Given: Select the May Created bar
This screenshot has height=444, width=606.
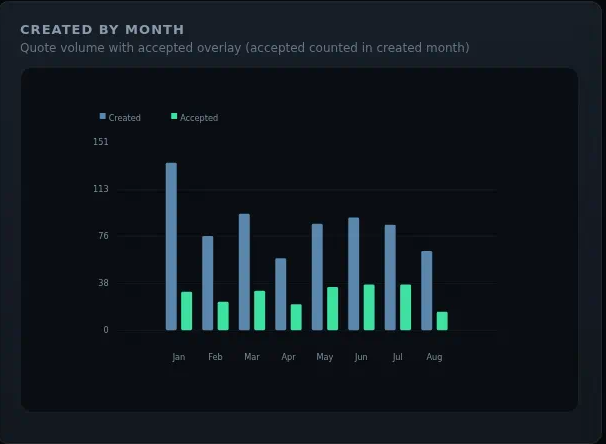Looking at the screenshot, I should (x=317, y=277).
